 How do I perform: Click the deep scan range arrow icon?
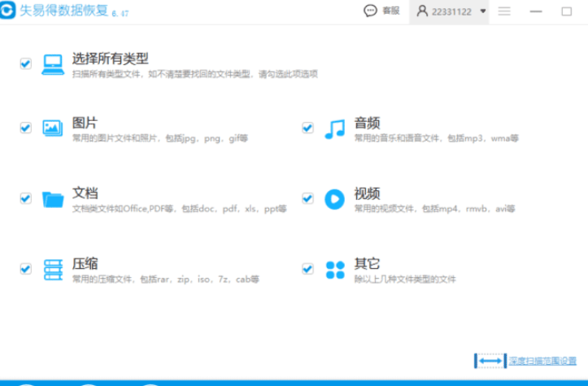(x=490, y=361)
